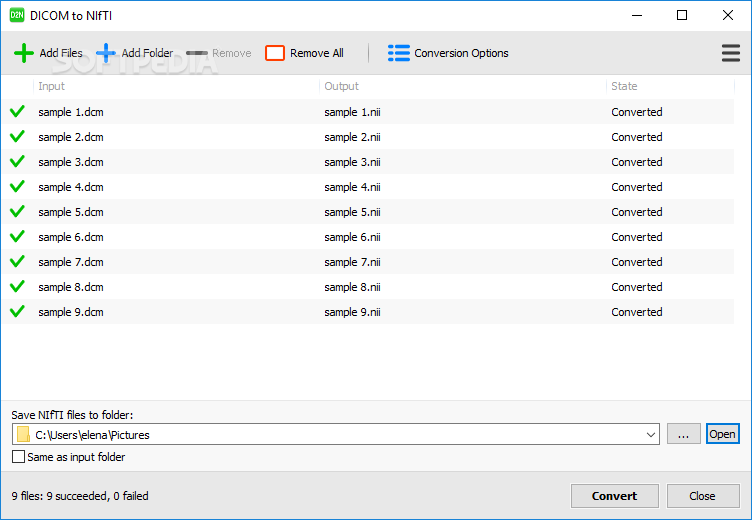Click the D2N app icon in title bar
This screenshot has width=752, height=520.
(17, 15)
